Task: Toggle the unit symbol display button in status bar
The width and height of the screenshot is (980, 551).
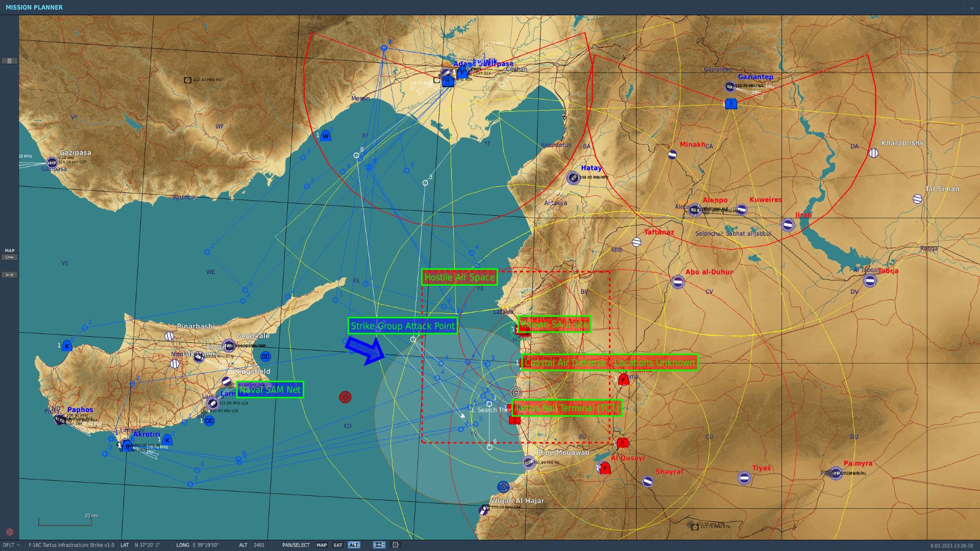Action: tap(379, 545)
